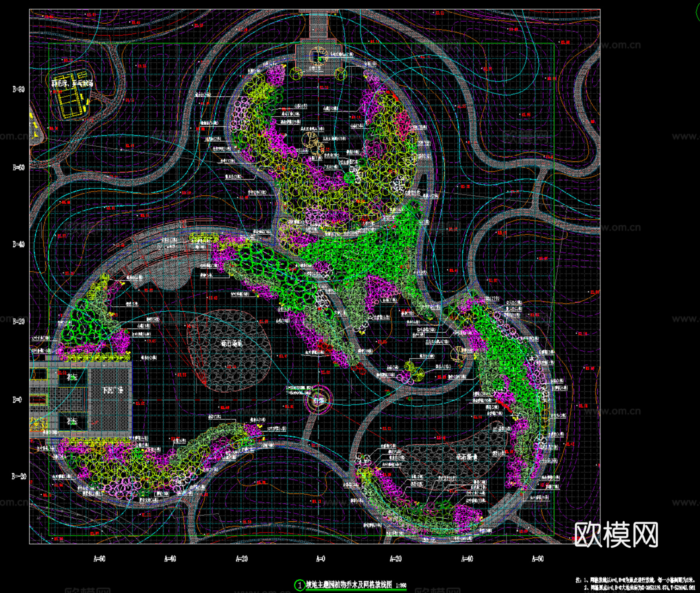The image size is (700, 593).
Task: Click the A=20 label right of A=0
Action: [x=395, y=559]
